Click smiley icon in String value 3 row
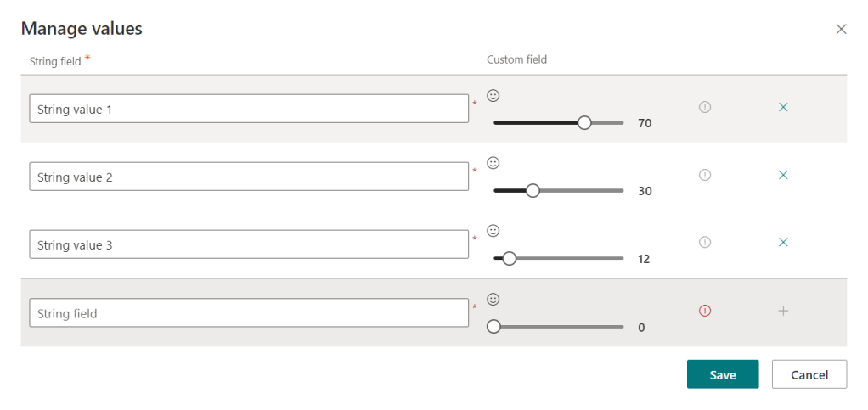The width and height of the screenshot is (868, 410). point(493,231)
